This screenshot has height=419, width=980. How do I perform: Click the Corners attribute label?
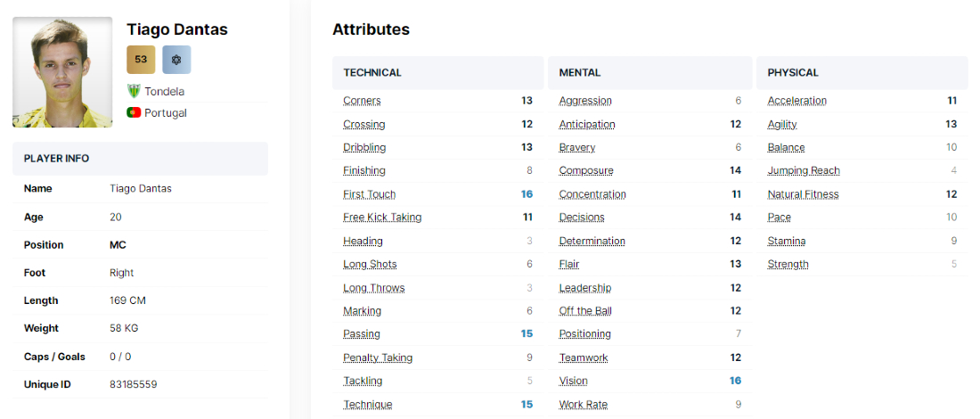(x=362, y=101)
